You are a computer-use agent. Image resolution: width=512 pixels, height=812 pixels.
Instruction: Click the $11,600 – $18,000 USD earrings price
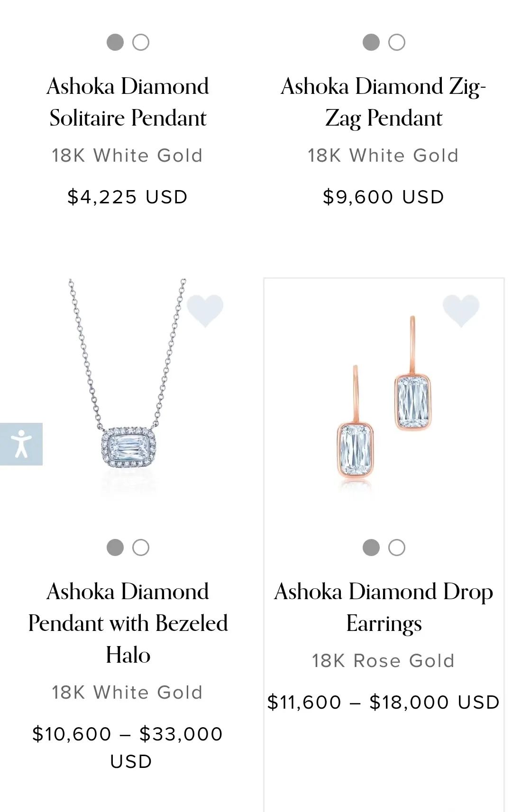[x=384, y=702]
